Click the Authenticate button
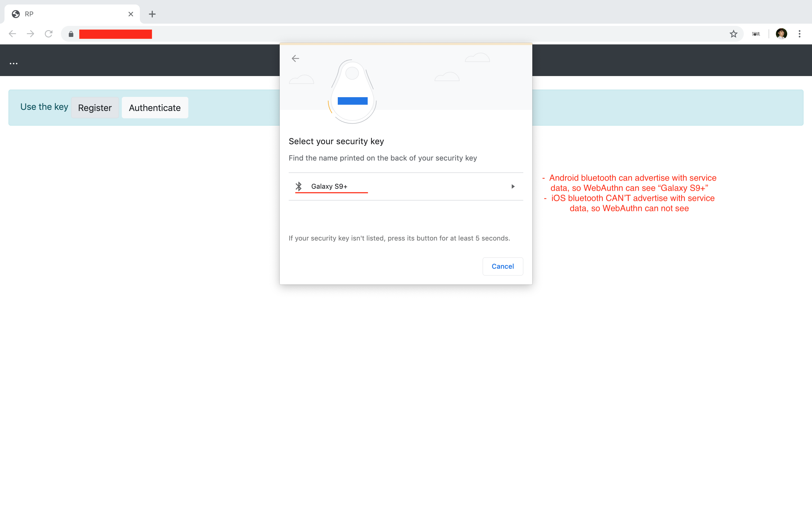812x507 pixels. (155, 108)
